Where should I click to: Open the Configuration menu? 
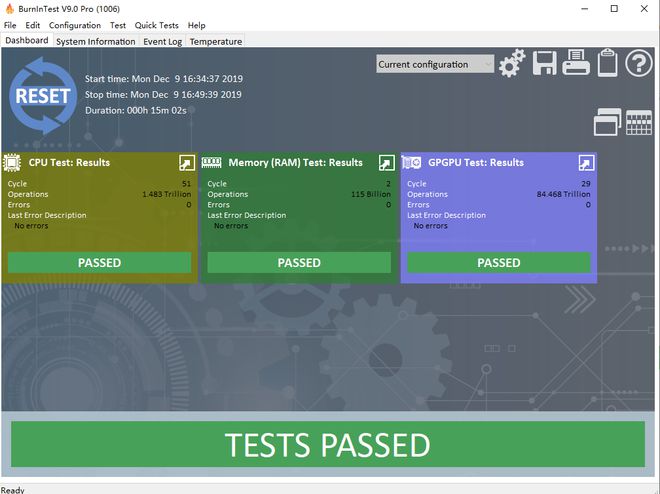75,25
